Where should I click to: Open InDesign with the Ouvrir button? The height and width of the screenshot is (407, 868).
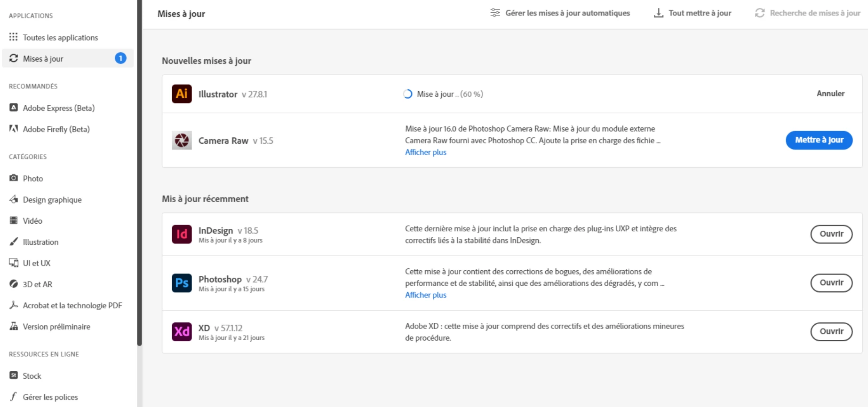(x=831, y=234)
